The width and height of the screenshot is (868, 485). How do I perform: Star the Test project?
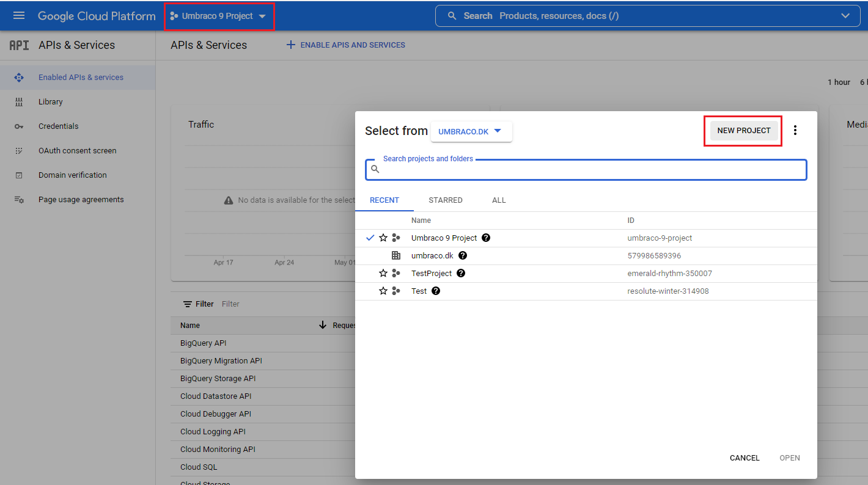(383, 291)
